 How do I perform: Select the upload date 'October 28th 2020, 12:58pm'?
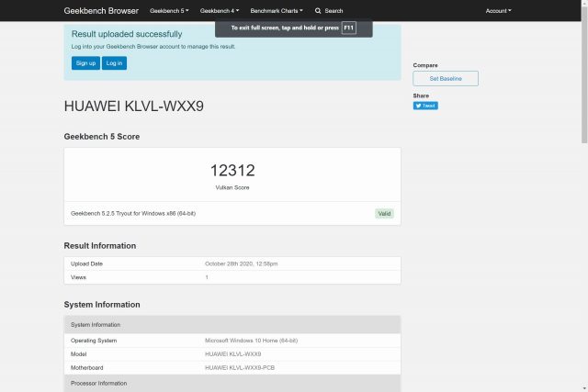click(241, 263)
